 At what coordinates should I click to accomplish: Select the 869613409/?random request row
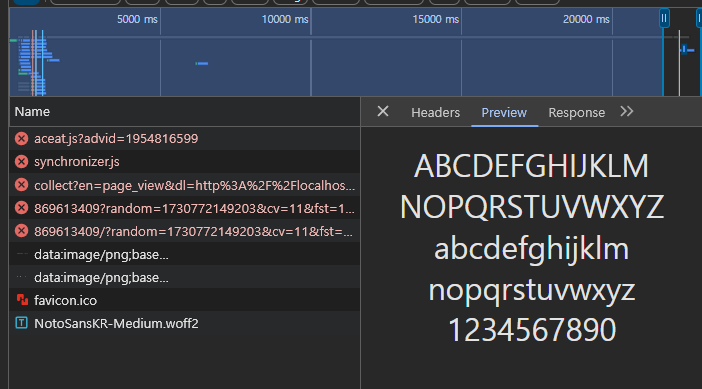(184, 231)
